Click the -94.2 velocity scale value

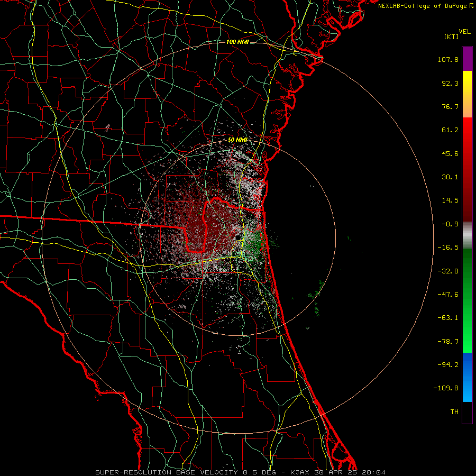point(448,365)
